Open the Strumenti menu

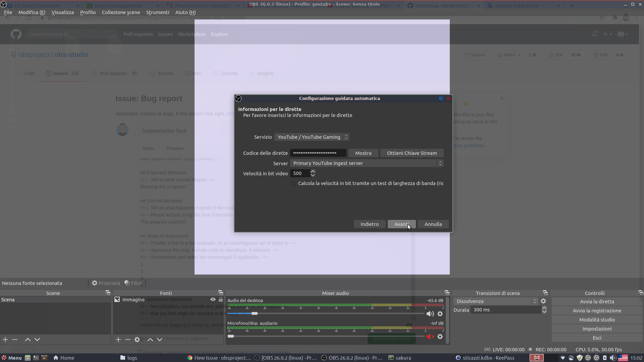[158, 12]
